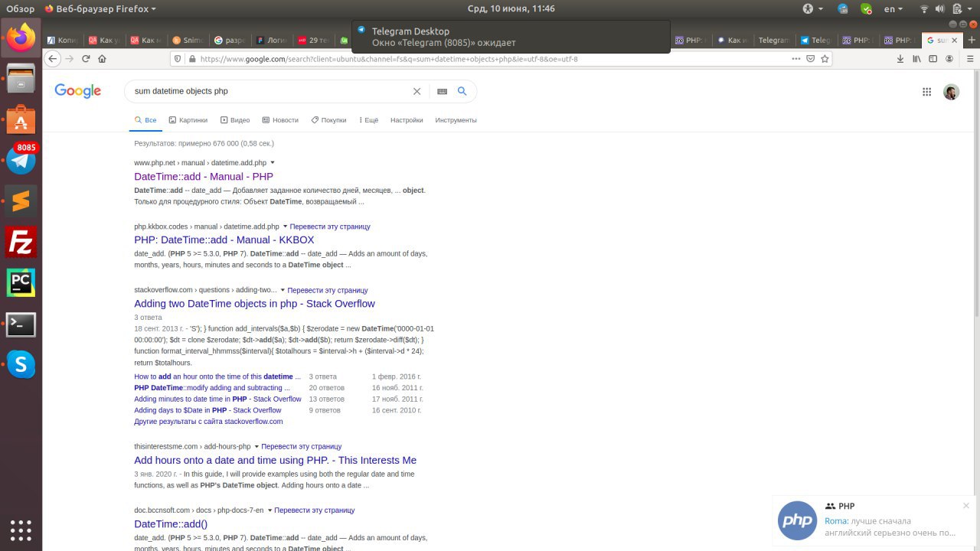
Task: Open the PHP Roma message notification
Action: (874, 520)
